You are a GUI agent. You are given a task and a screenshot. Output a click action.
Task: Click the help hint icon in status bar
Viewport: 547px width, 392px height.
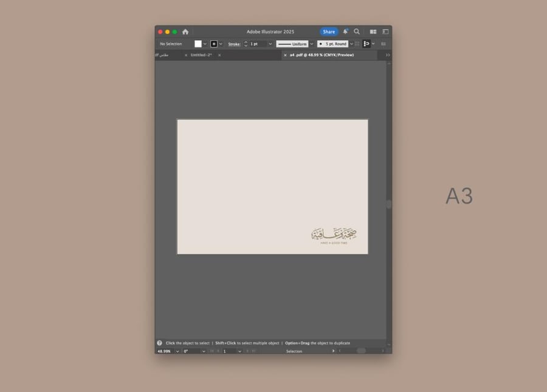pos(159,343)
